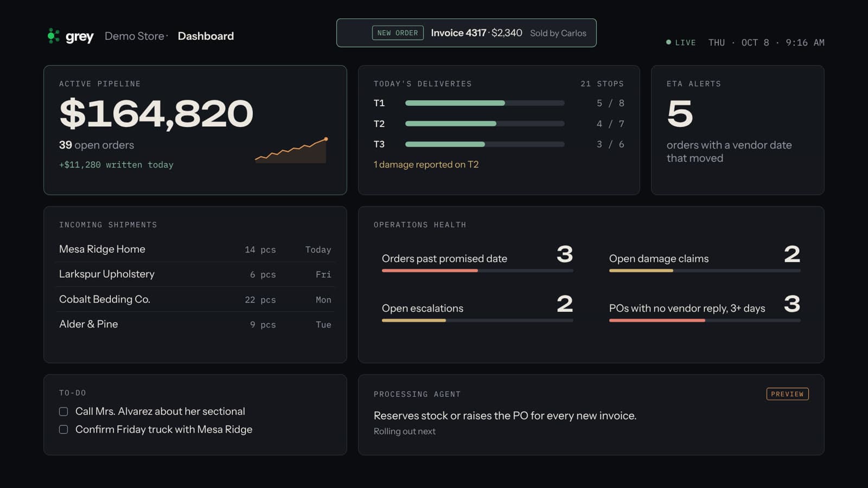Click the ETA alerts count 5
The height and width of the screenshot is (488, 868).
click(680, 114)
